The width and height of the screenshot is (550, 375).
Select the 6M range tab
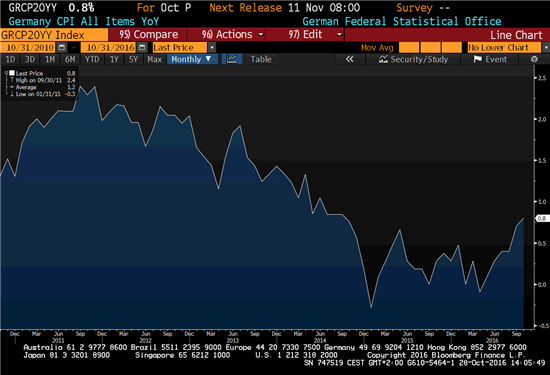pyautogui.click(x=70, y=59)
